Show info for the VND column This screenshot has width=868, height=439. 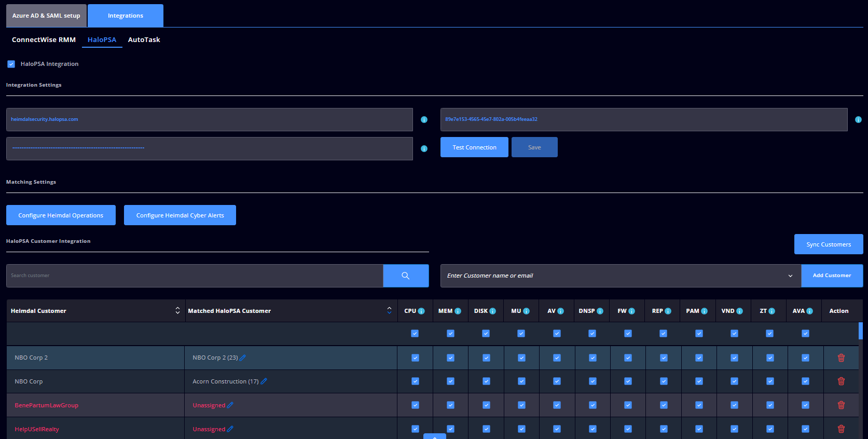tap(739, 311)
